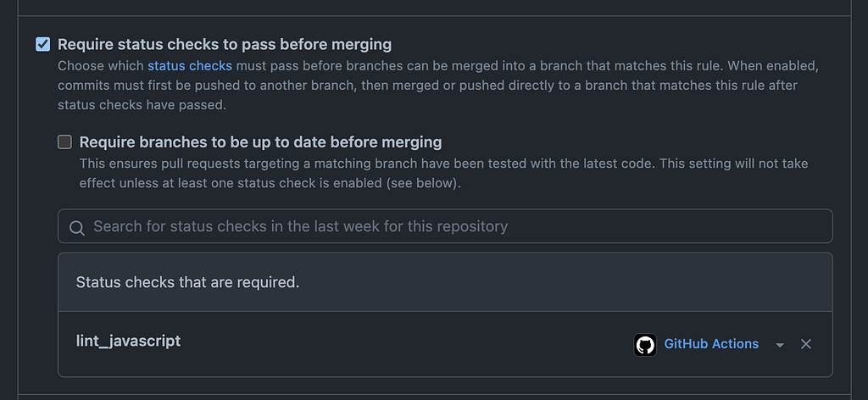
Task: Toggle via the "Require branches to be up to date" label
Action: click(x=261, y=142)
